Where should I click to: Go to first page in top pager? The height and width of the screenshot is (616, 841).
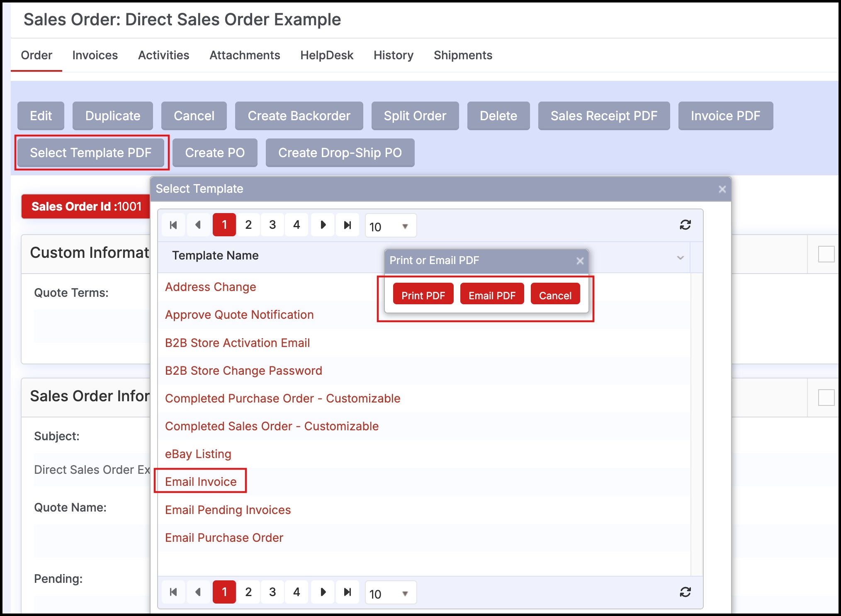pyautogui.click(x=173, y=225)
